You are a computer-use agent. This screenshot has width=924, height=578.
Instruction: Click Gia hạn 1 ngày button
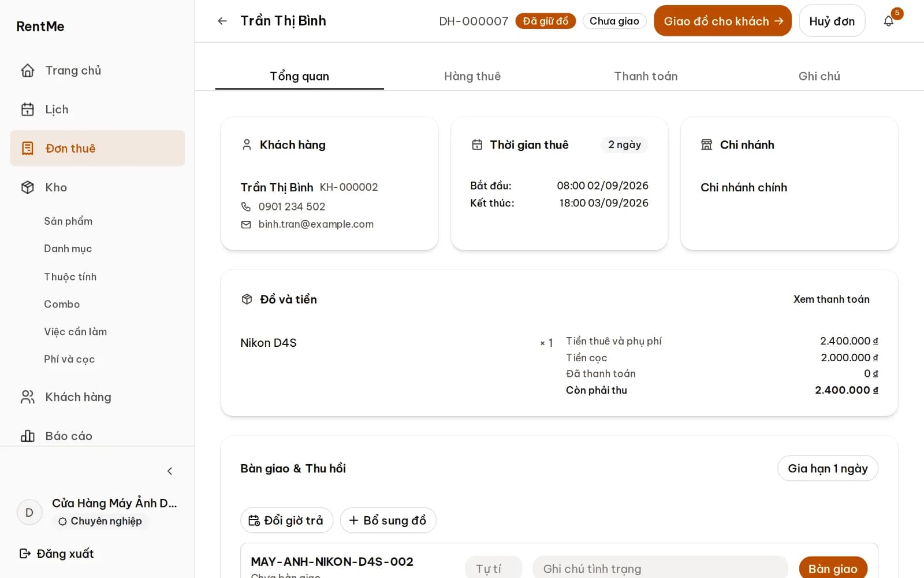point(828,469)
